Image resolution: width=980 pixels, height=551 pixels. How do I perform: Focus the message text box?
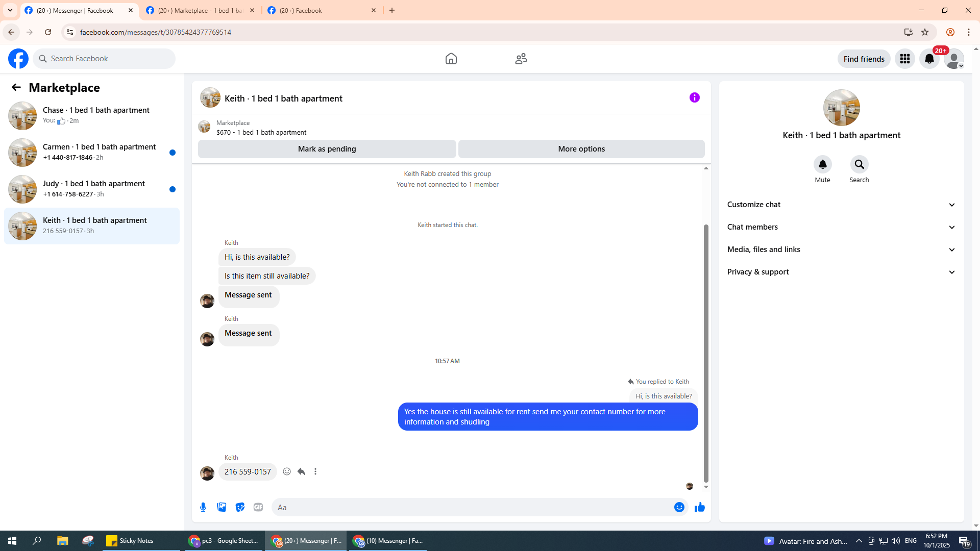pos(472,507)
